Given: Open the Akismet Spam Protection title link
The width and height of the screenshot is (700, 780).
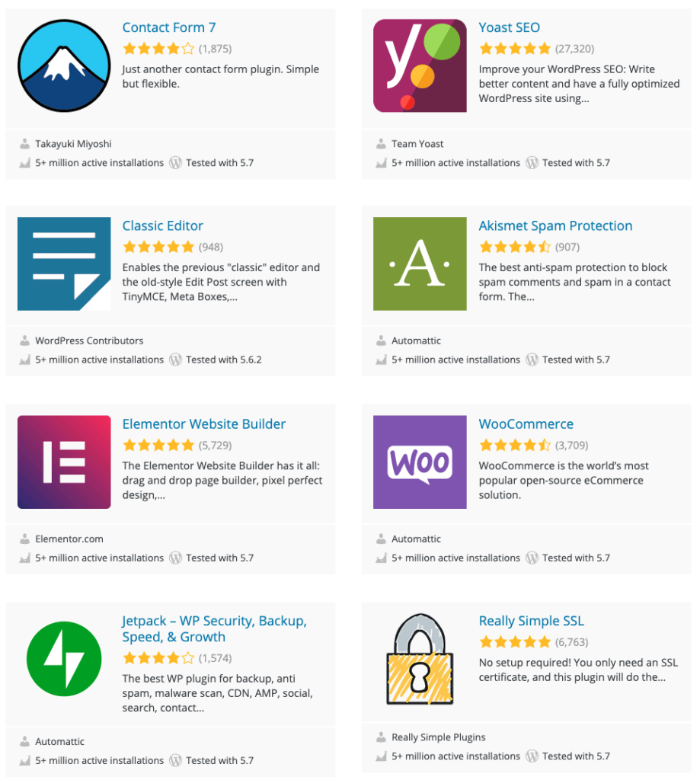Looking at the screenshot, I should pos(555,225).
